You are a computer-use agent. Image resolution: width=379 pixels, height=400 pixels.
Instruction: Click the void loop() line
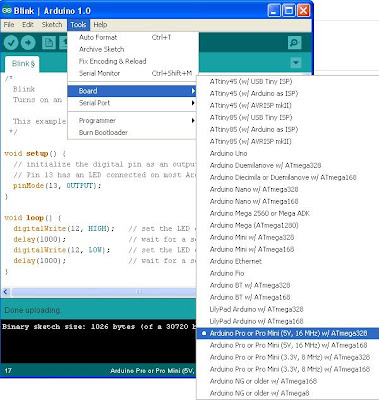tap(33, 218)
